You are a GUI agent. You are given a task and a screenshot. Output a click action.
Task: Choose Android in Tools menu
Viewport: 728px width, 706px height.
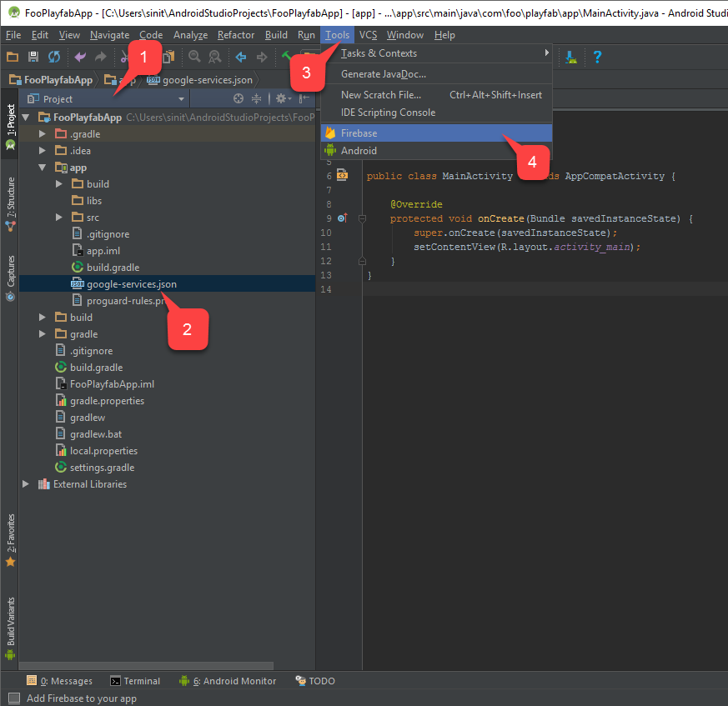click(436, 151)
